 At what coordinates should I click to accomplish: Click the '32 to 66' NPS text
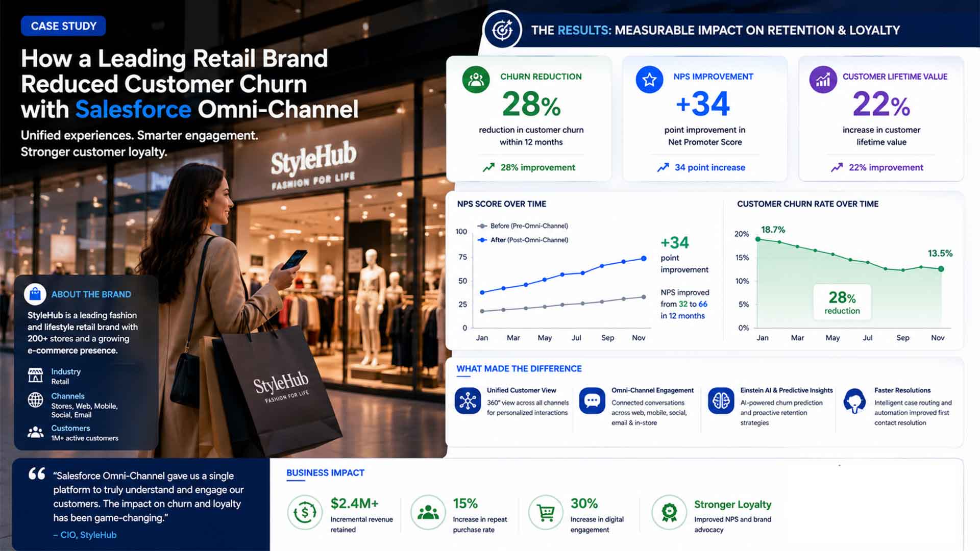click(x=693, y=304)
